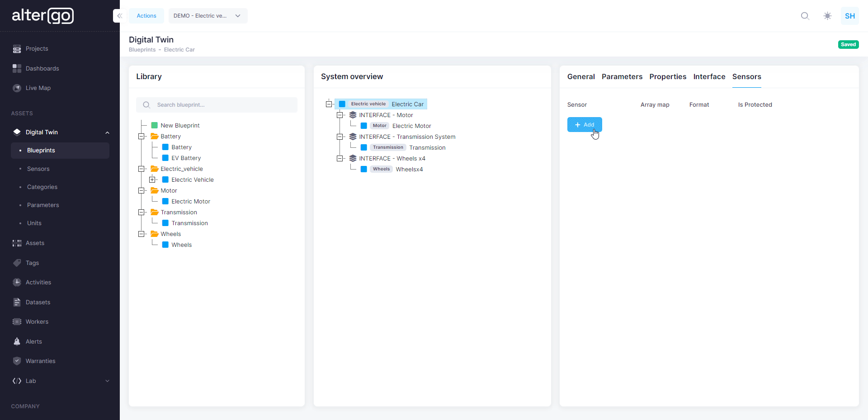The width and height of the screenshot is (868, 420).
Task: Click the Dashboards sidebar icon
Action: click(x=17, y=69)
